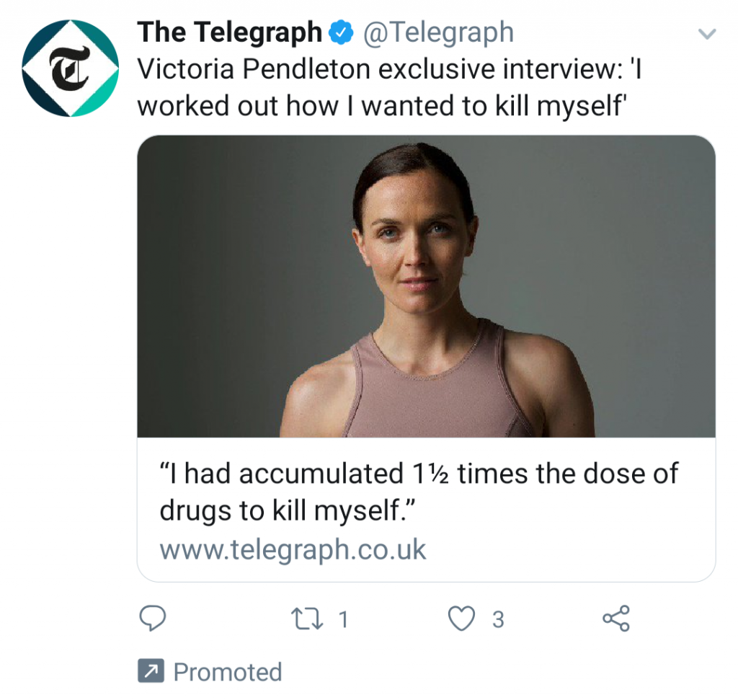Click the Promoted arrow badge icon
This screenshot has height=700, width=738.
(x=151, y=670)
